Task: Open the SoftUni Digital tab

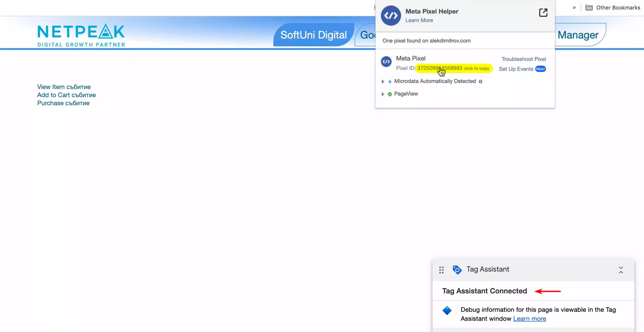Action: [313, 35]
